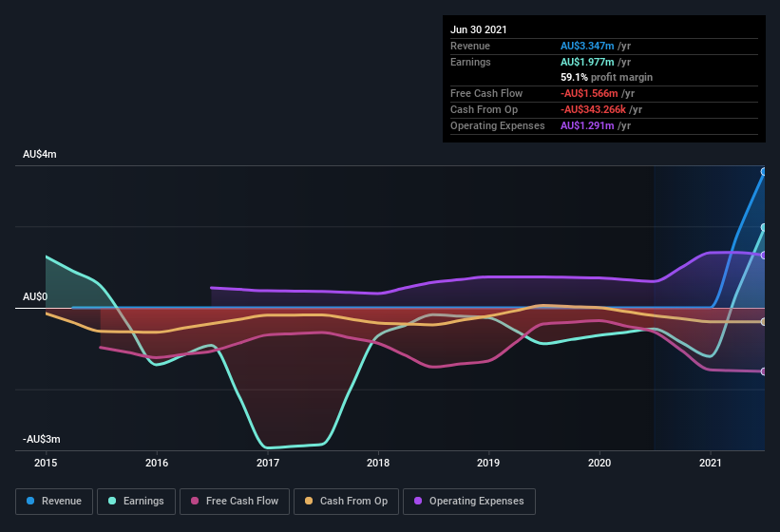Click the Jun 30 2021 tooltip header
Screen dimensions: 780x532
pos(479,29)
